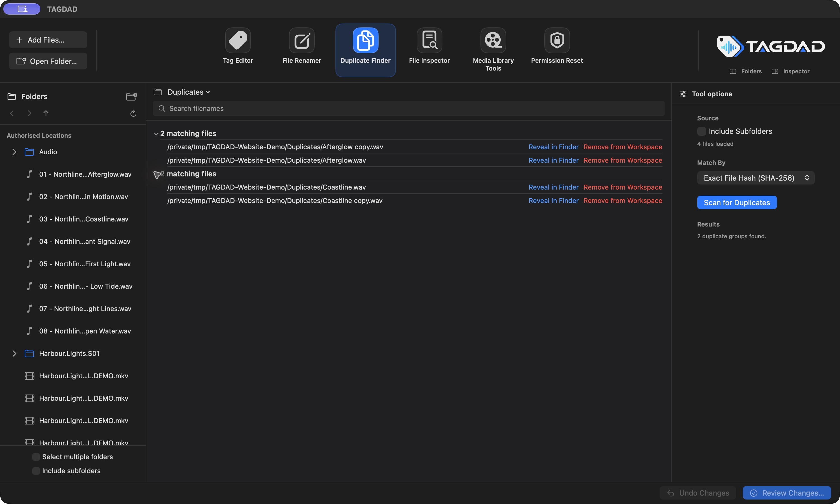
Task: Expand the Audio folder
Action: [14, 152]
